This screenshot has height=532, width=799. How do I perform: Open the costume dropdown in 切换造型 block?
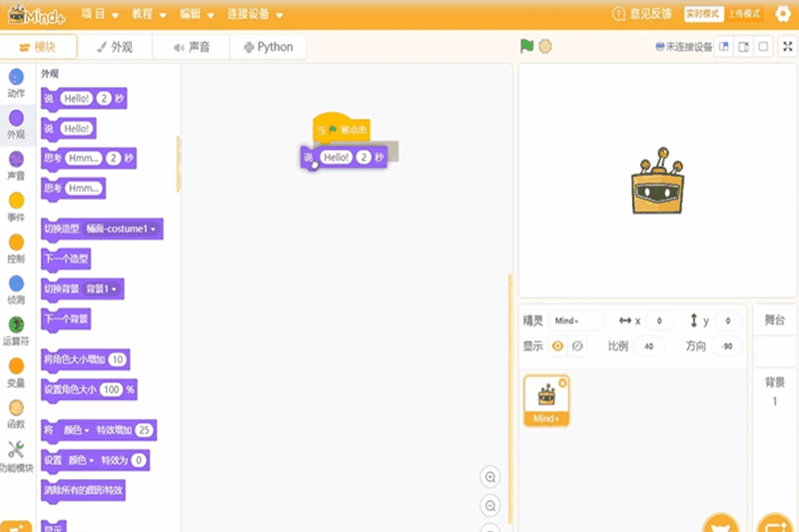point(121,230)
